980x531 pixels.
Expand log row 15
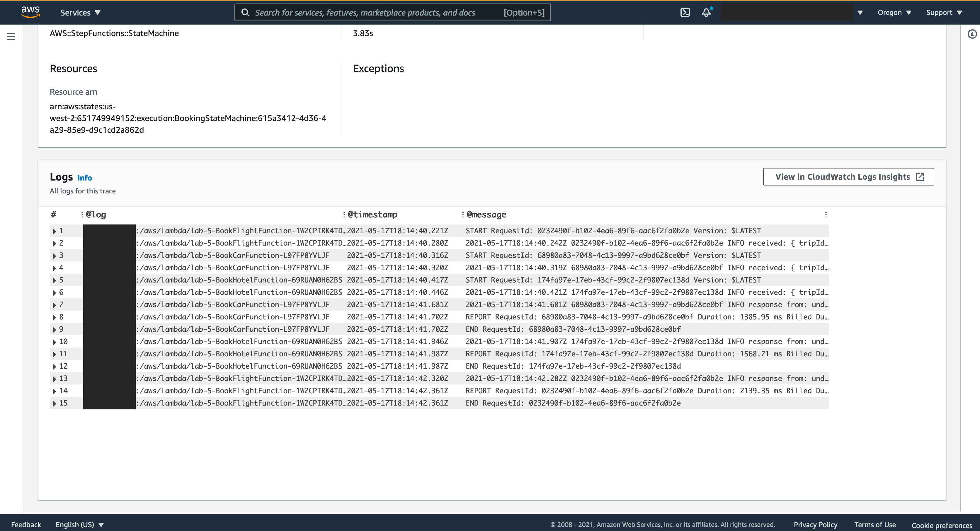[55, 403]
